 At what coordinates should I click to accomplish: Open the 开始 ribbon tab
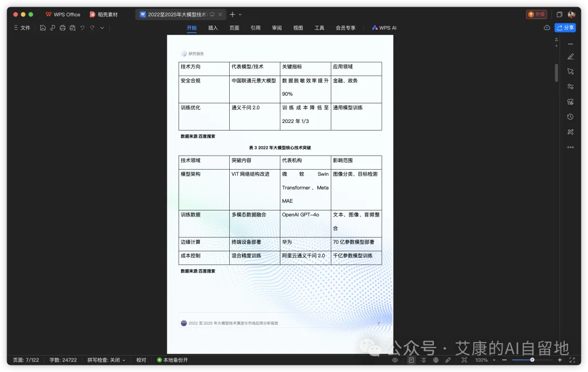[192, 28]
